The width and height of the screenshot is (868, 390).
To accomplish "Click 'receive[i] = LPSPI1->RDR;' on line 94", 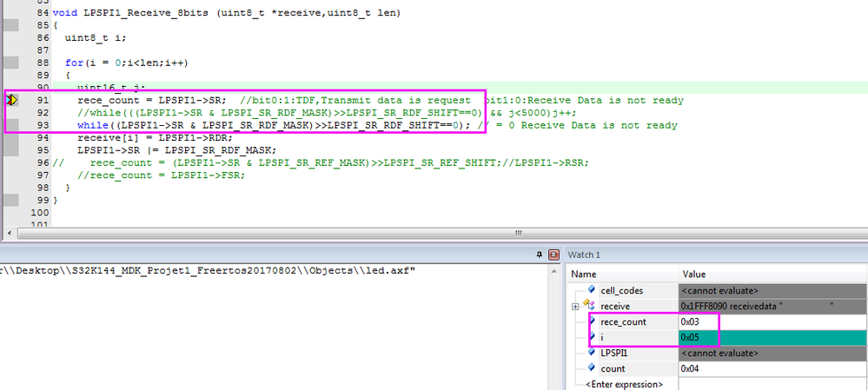I will tap(155, 138).
